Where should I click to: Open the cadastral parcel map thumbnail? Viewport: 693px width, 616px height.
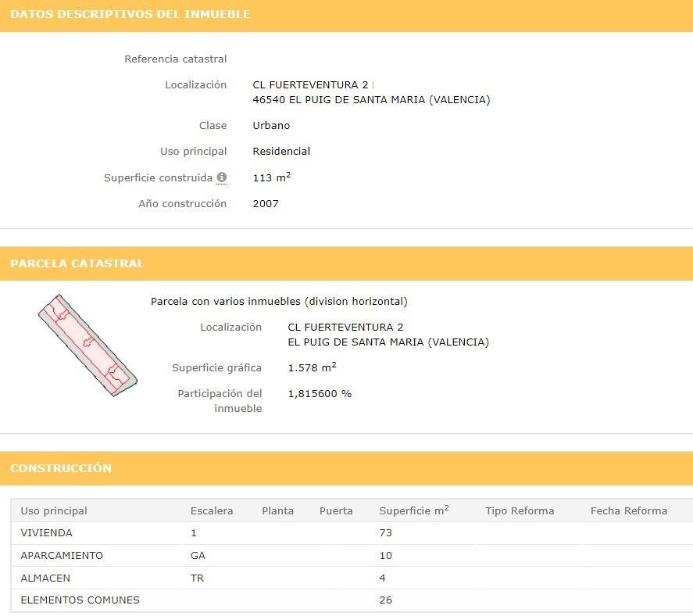(x=88, y=346)
